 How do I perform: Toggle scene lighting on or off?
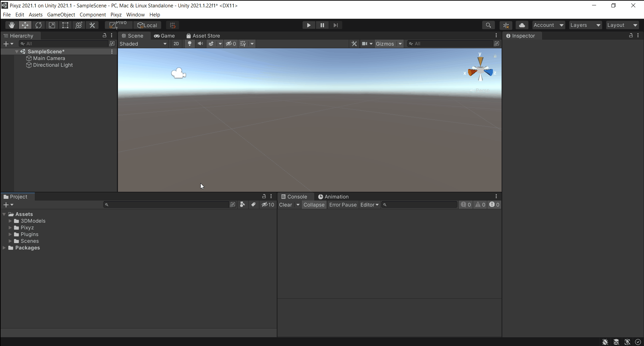point(190,44)
